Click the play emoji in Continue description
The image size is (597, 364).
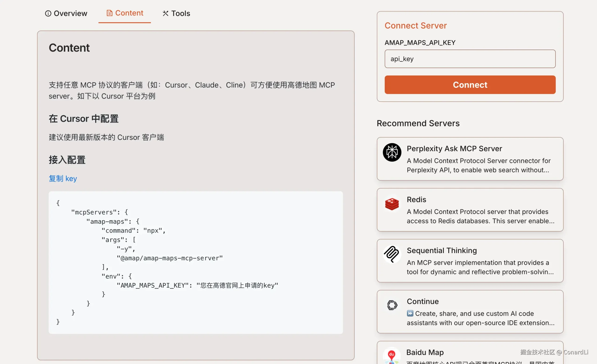click(410, 313)
